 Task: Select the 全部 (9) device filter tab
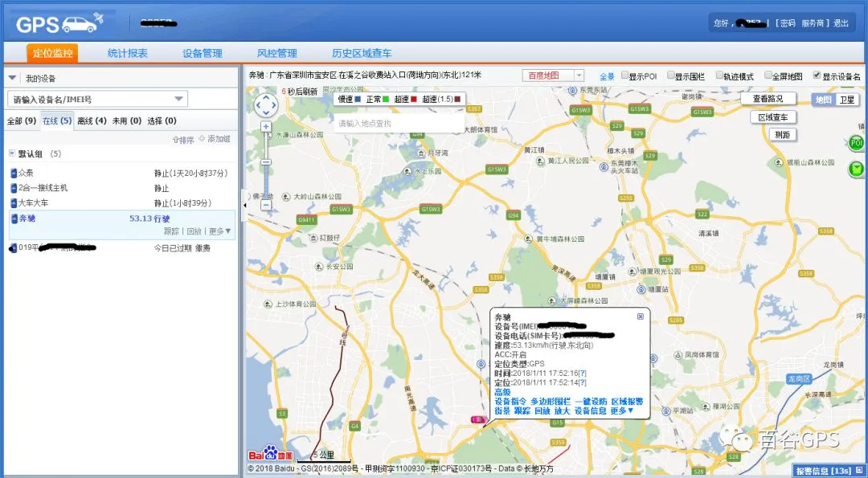(22, 121)
